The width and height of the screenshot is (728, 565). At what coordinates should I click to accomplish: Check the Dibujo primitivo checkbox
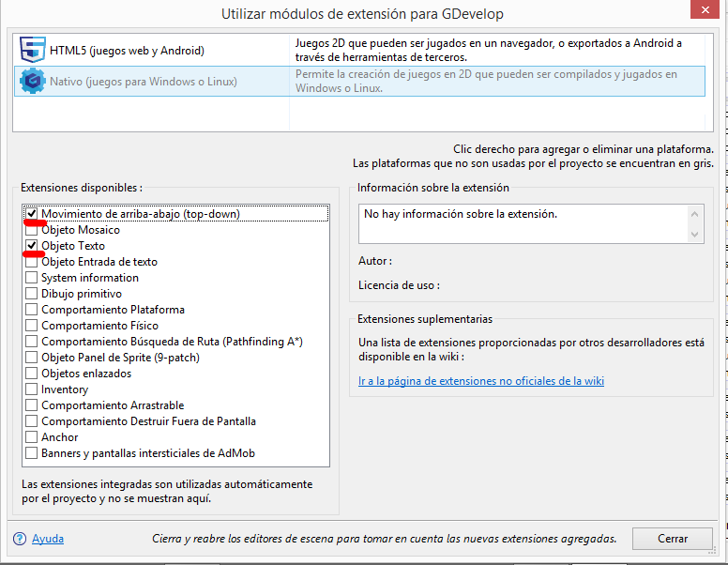click(x=32, y=293)
